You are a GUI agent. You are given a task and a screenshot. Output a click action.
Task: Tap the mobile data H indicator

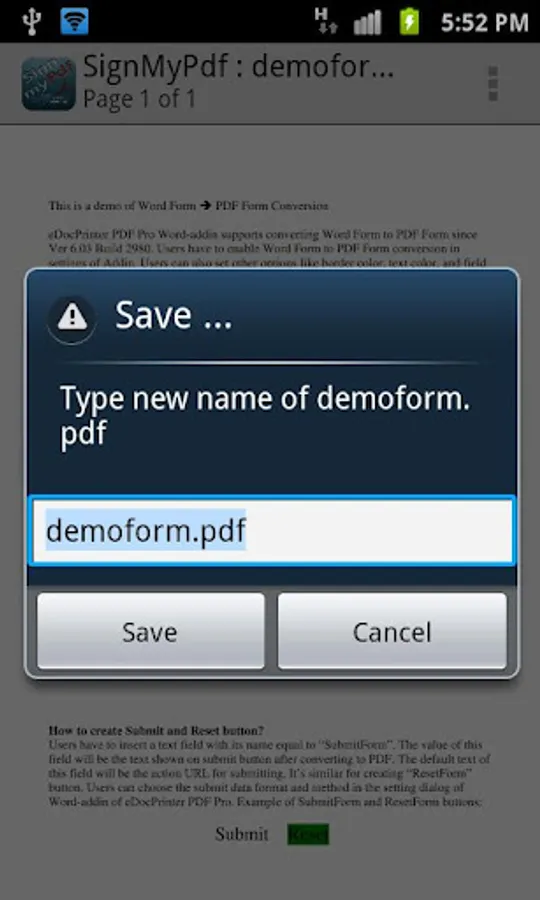pos(325,21)
